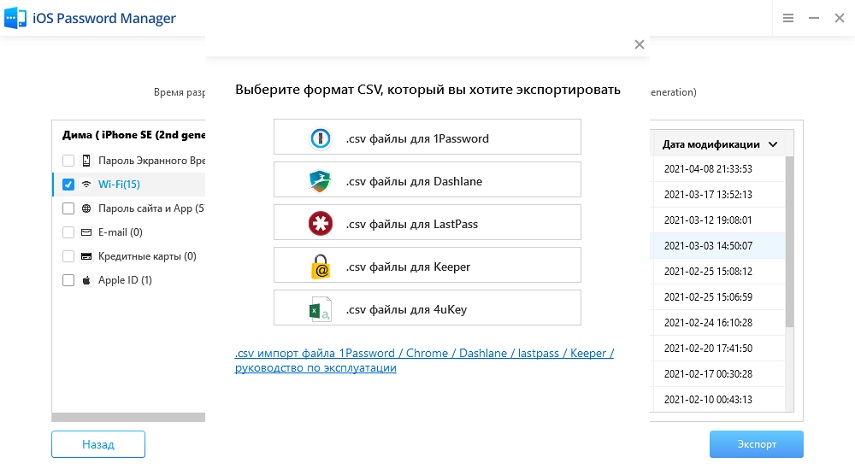The width and height of the screenshot is (855, 475).
Task: Click the vertical scrollbar of the date list
Action: (x=788, y=240)
